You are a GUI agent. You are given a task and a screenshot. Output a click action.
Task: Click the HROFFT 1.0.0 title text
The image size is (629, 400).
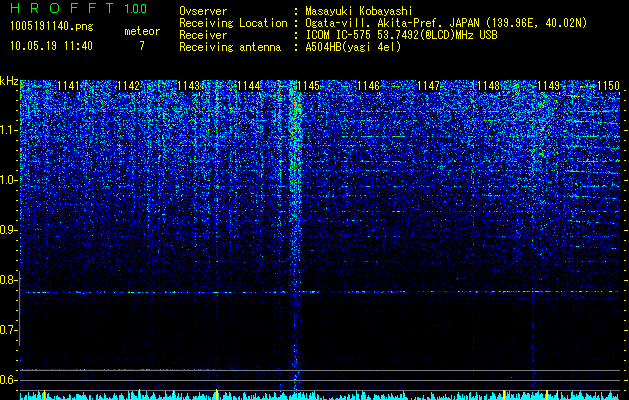(79, 8)
